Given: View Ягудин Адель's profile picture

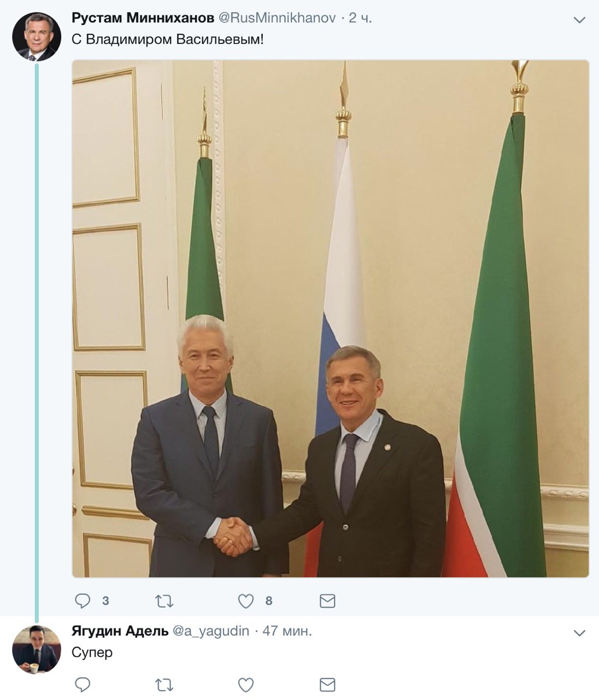Looking at the screenshot, I should pos(37,650).
